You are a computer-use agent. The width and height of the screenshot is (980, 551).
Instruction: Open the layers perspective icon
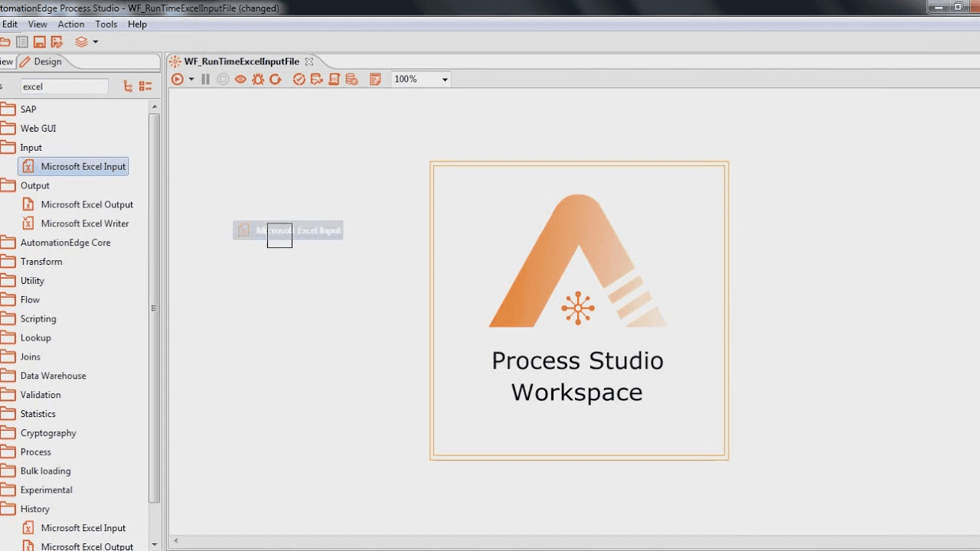[x=81, y=42]
